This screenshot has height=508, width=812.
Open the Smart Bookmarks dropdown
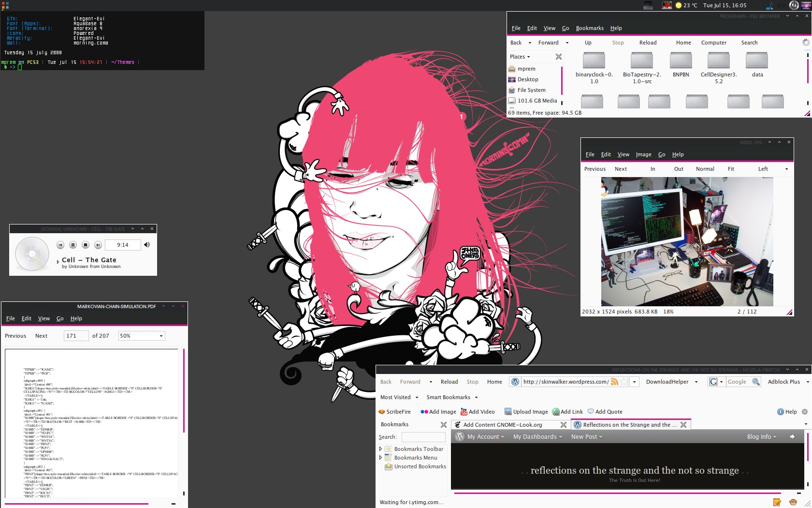point(452,397)
